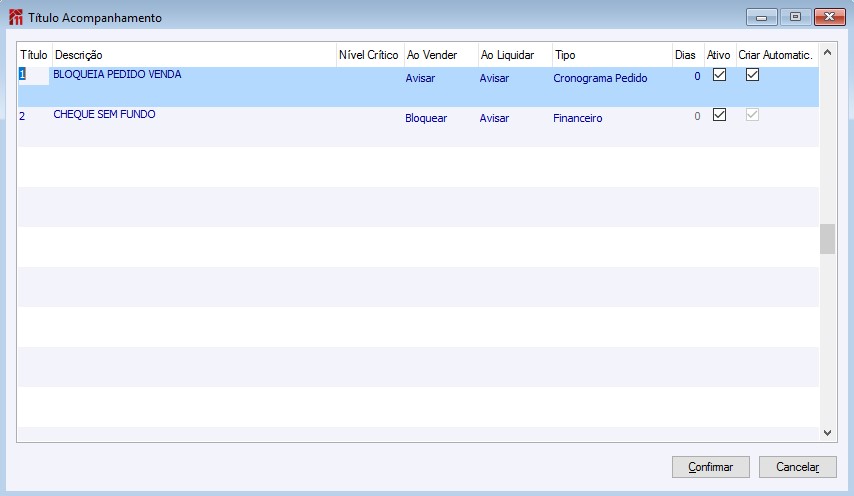Image resolution: width=854 pixels, height=496 pixels.
Task: Open Tipo value Financeiro
Action: [578, 118]
